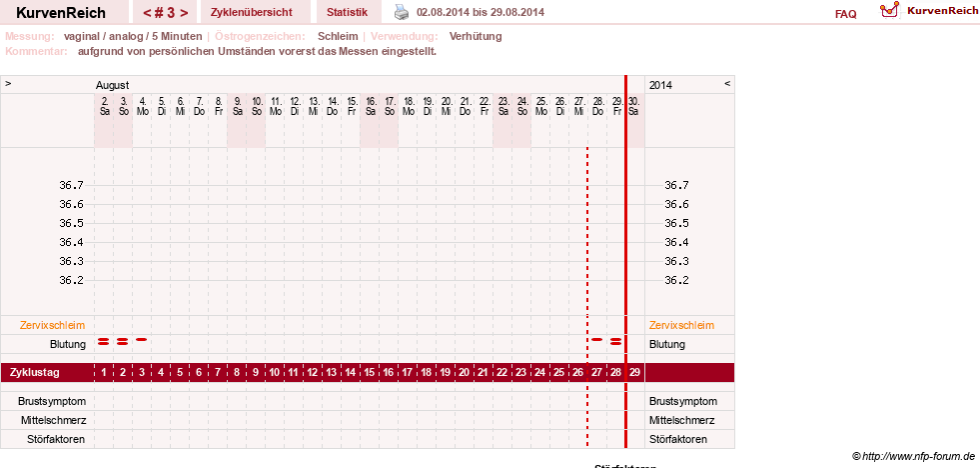Click the Schleim Östrogenzeichen value

tap(338, 36)
